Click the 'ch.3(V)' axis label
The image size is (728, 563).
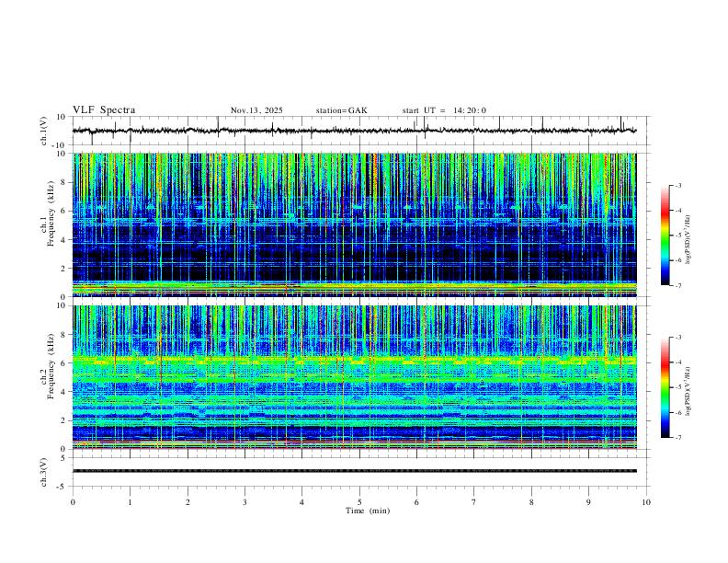pyautogui.click(x=44, y=472)
